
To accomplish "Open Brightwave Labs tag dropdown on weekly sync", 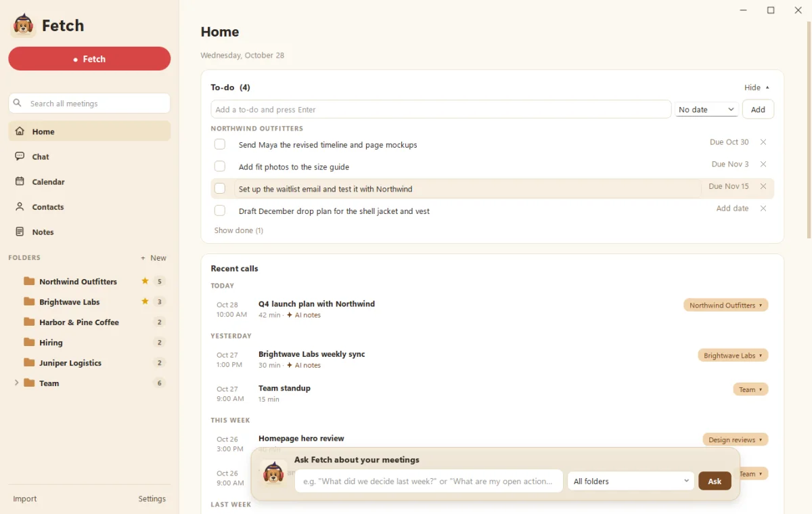I will (733, 356).
